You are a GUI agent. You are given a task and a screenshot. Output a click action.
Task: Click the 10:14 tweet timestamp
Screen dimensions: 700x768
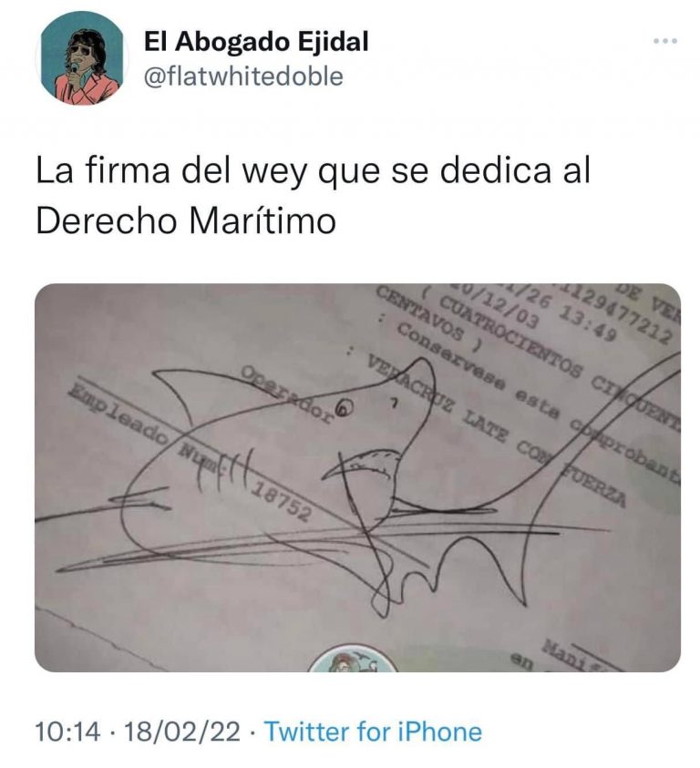click(67, 732)
